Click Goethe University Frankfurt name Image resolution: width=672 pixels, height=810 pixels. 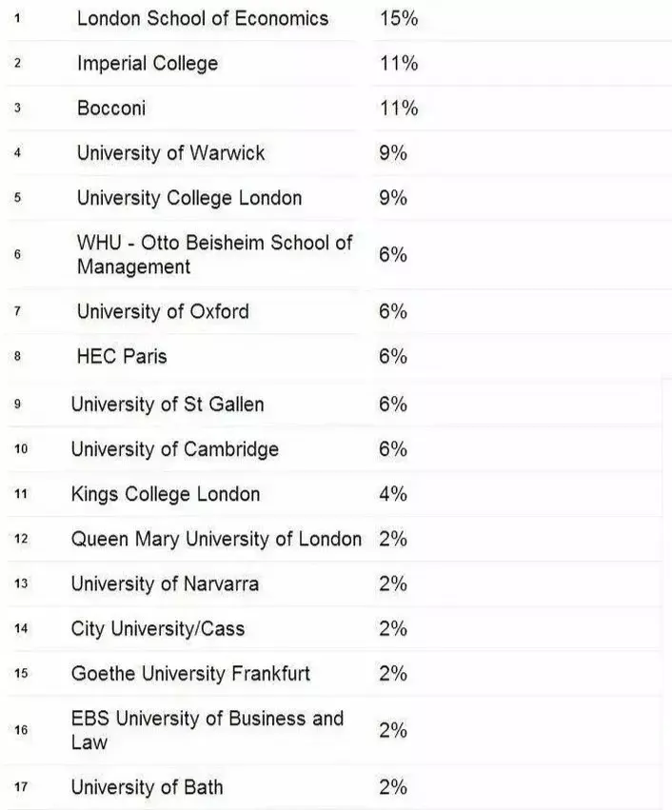pos(190,674)
